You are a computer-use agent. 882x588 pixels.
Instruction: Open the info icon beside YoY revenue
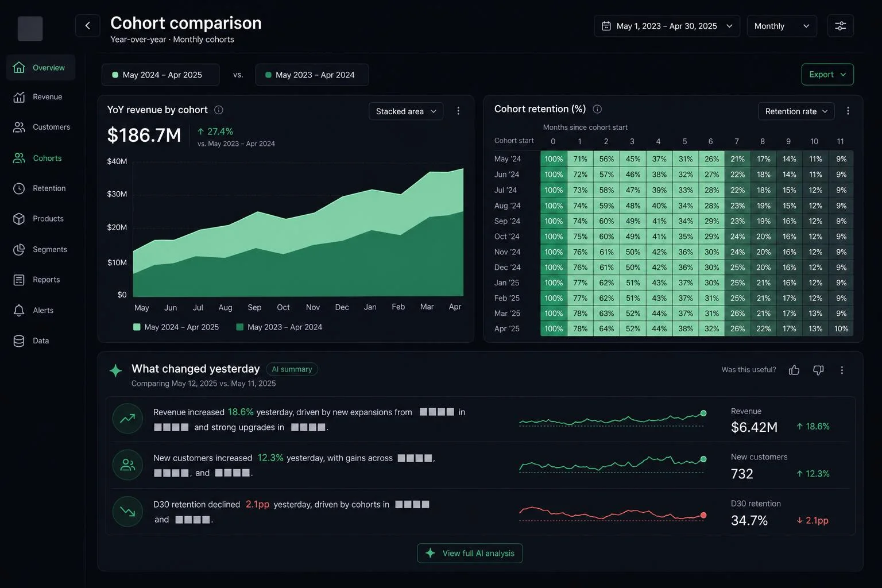pos(219,110)
